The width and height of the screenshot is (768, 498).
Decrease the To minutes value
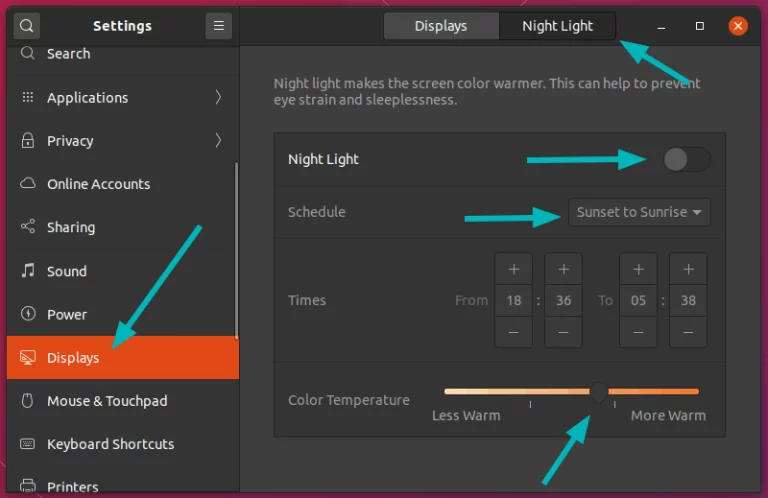coord(688,331)
